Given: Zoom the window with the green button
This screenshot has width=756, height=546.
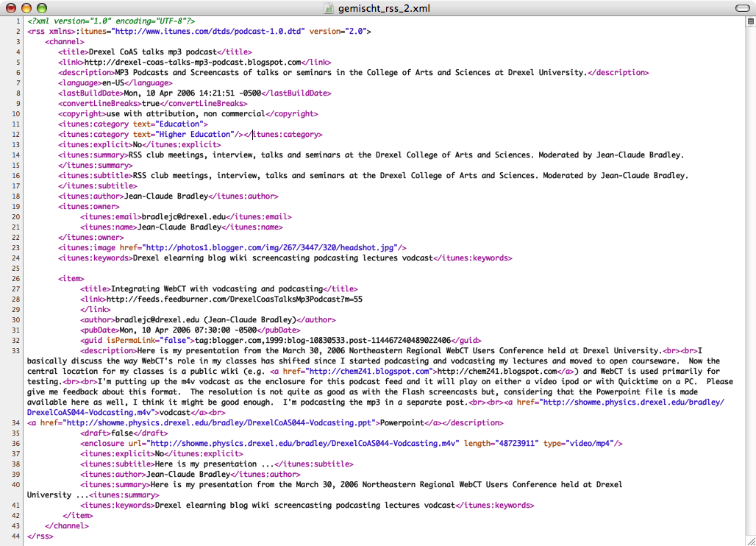Looking at the screenshot, I should [x=41, y=7].
